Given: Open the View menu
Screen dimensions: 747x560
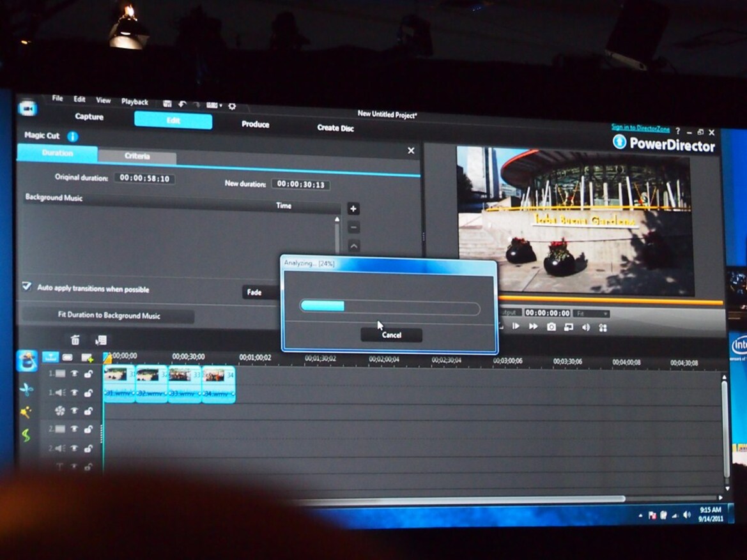Looking at the screenshot, I should pyautogui.click(x=104, y=100).
